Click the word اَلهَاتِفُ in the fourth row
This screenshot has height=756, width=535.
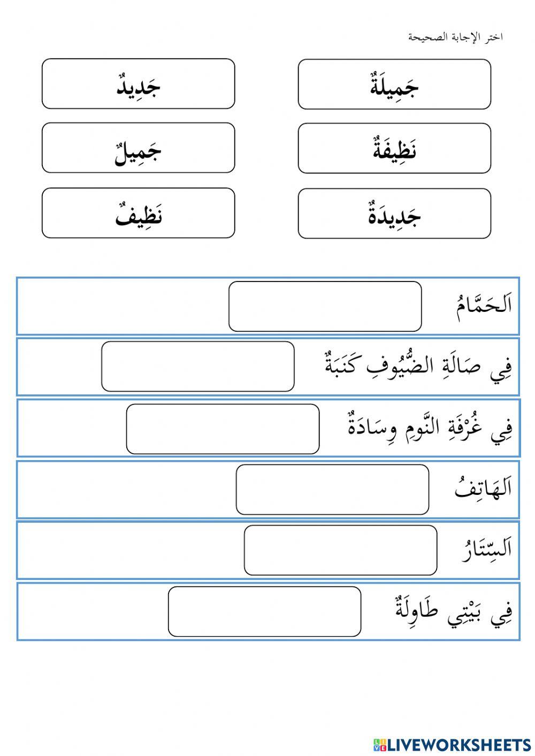coord(483,489)
